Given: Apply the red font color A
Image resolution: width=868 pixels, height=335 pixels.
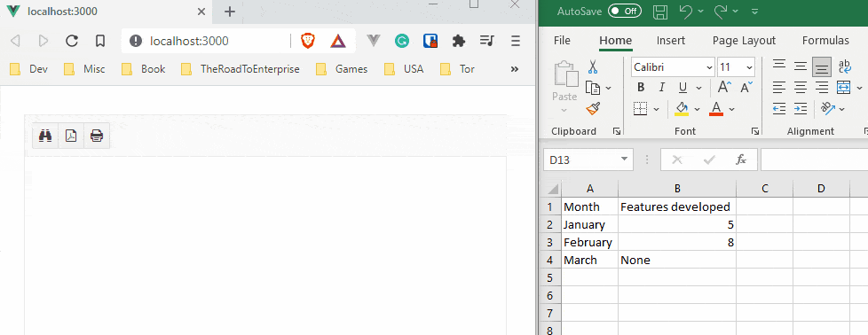Looking at the screenshot, I should coord(716,109).
